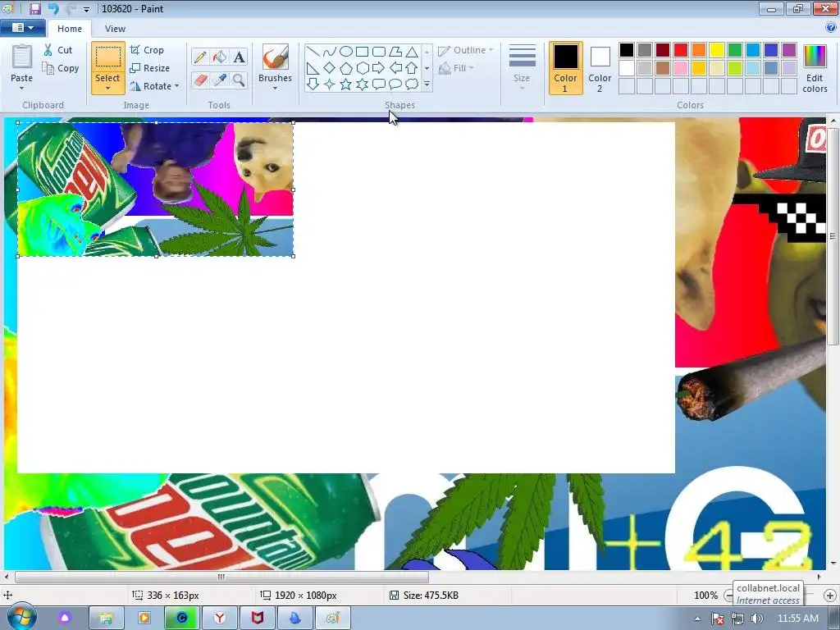Activate Color 1 foreground selector
The width and height of the screenshot is (840, 630).
pyautogui.click(x=565, y=69)
